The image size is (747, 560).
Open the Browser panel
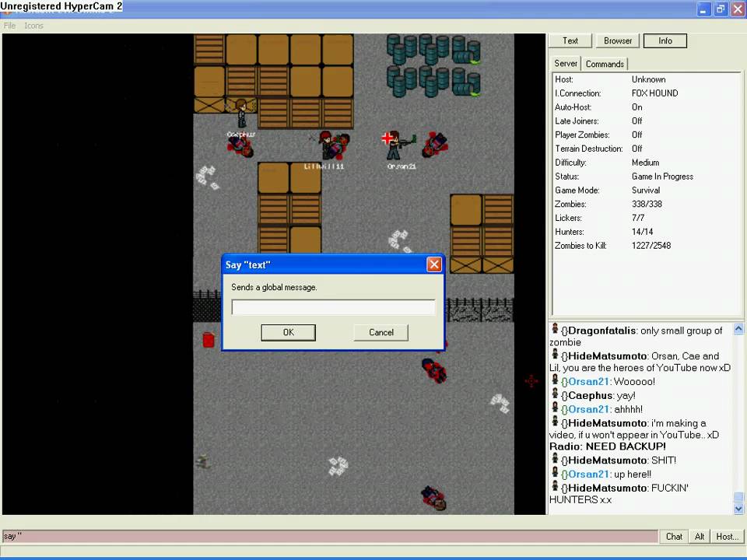point(618,41)
